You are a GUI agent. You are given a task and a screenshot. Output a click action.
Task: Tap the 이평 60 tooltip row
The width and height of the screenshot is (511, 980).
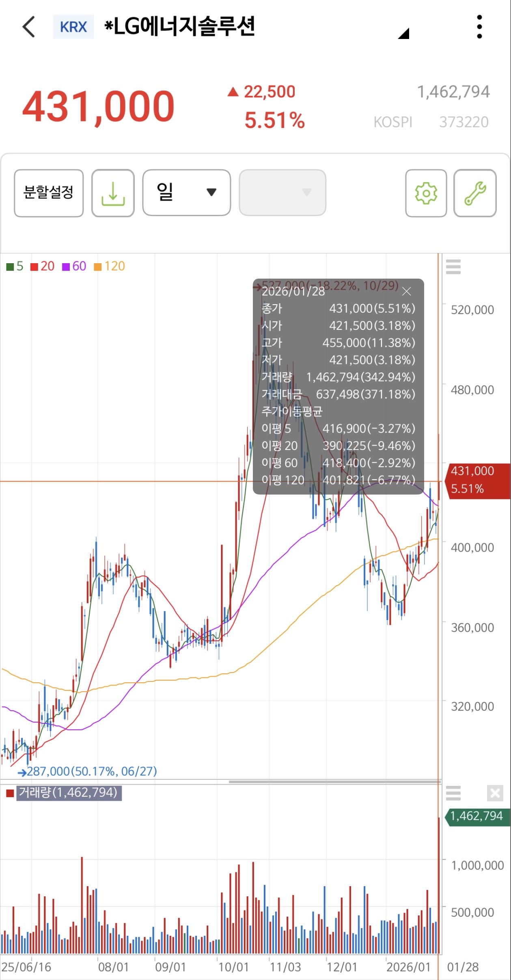coord(339,463)
